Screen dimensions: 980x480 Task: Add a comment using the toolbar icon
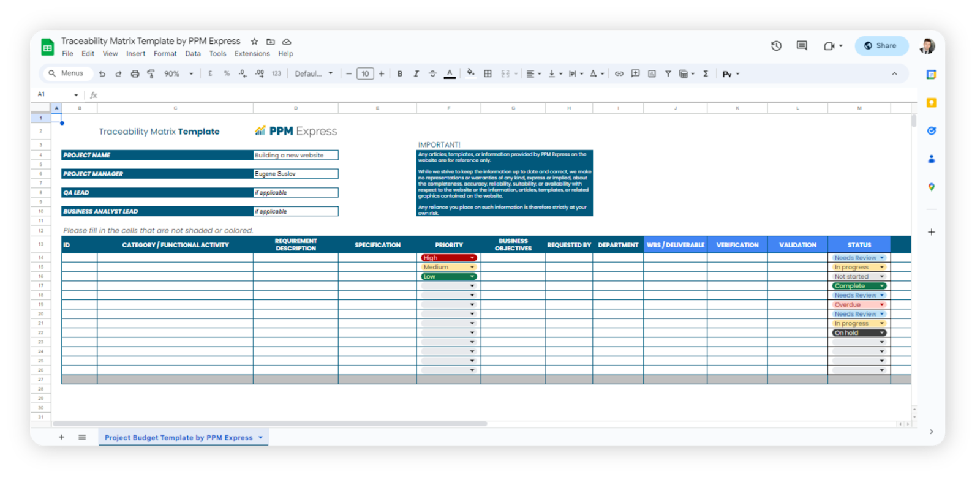(x=635, y=73)
